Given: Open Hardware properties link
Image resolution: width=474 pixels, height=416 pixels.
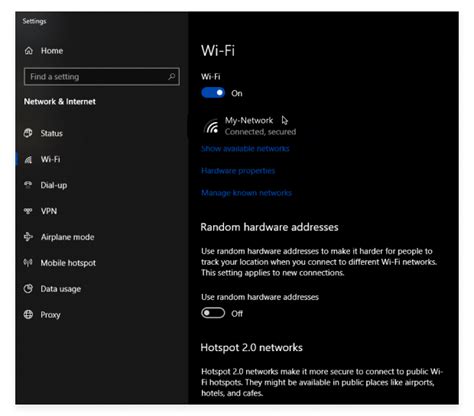Looking at the screenshot, I should click(x=238, y=171).
